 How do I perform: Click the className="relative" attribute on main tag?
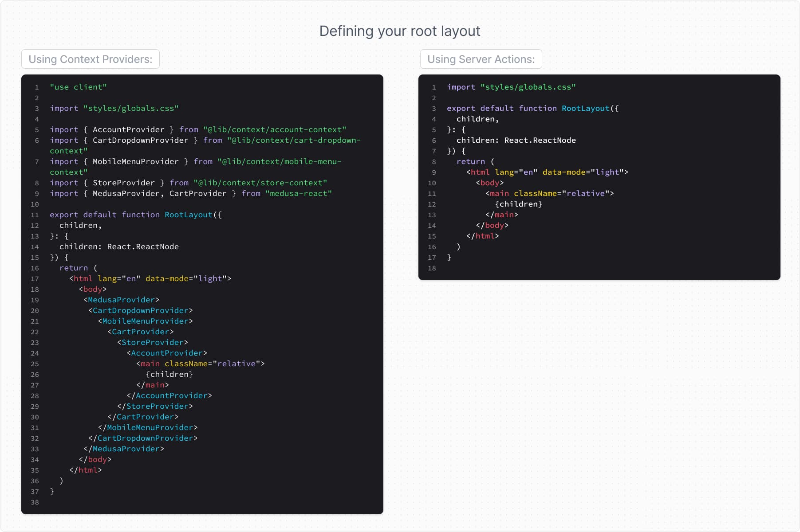pyautogui.click(x=213, y=364)
